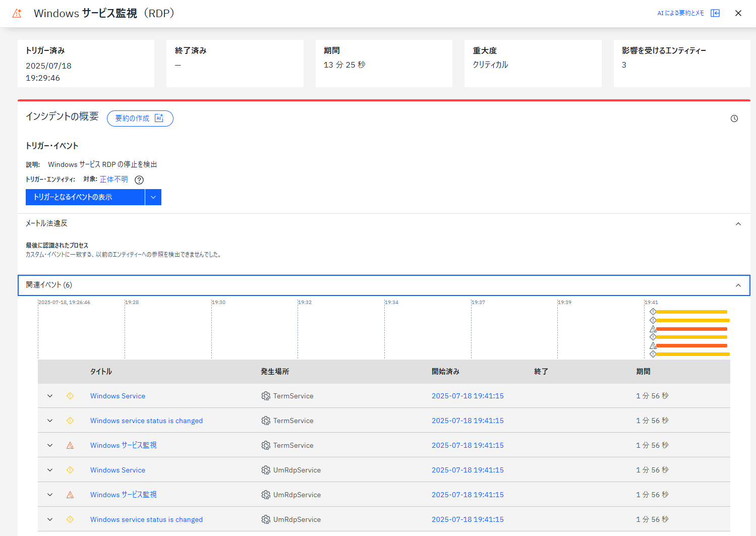Open start time 2025-07-18 19:41:15 of the first row
This screenshot has height=536, width=756.
tap(468, 396)
